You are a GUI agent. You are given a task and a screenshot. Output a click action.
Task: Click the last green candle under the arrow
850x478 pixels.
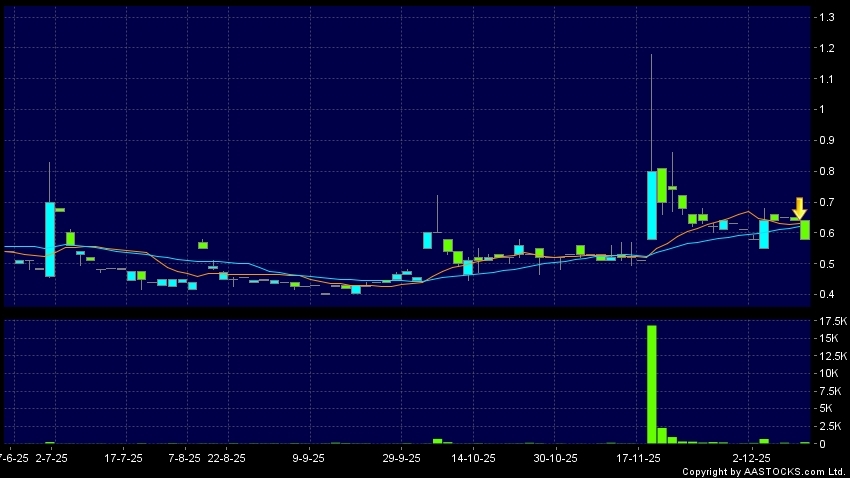pos(805,230)
